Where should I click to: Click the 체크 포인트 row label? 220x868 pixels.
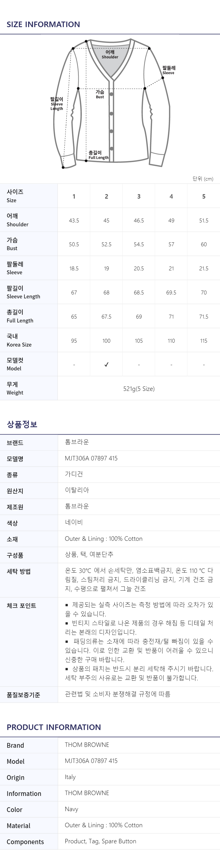[21, 606]
